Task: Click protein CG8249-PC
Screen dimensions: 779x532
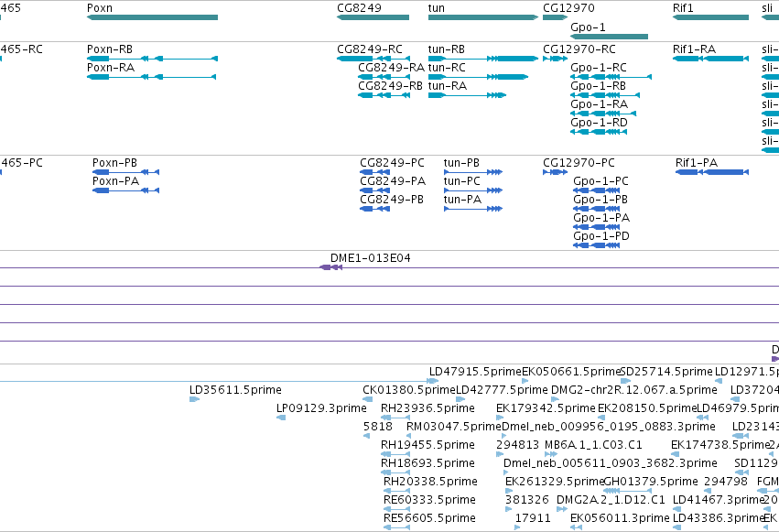Action: pos(374,172)
